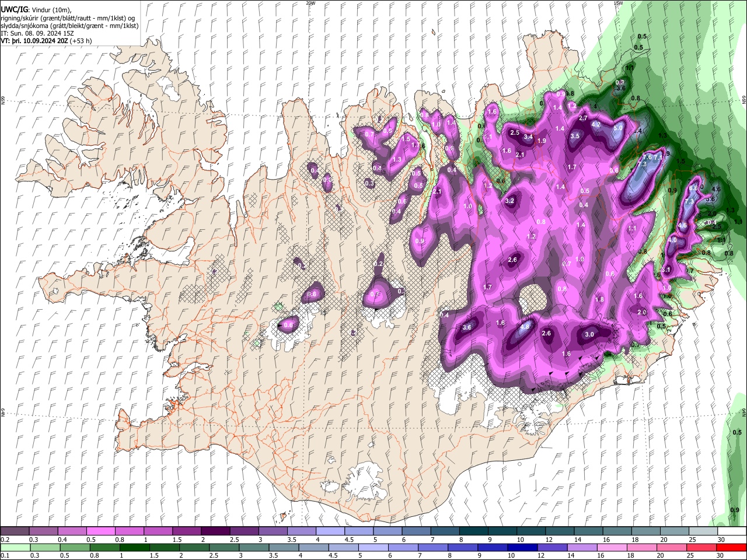747x560 pixels.
Task: Click the deep navy 10 rain legend swatch
Action: (522, 548)
